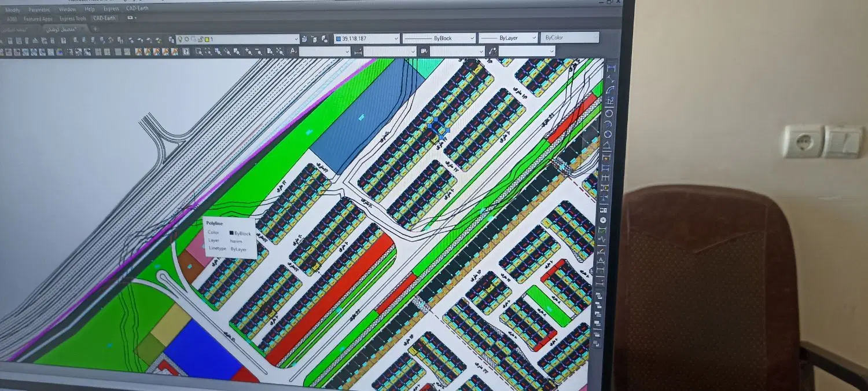Click the Zoom Window magnifier icon
The height and width of the screenshot is (391, 868).
coord(198,51)
